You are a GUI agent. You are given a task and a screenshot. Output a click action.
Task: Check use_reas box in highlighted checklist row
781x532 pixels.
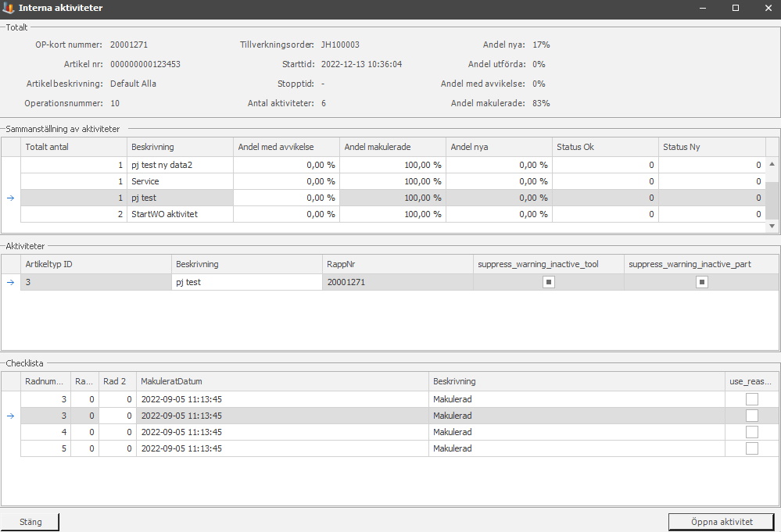[751, 416]
